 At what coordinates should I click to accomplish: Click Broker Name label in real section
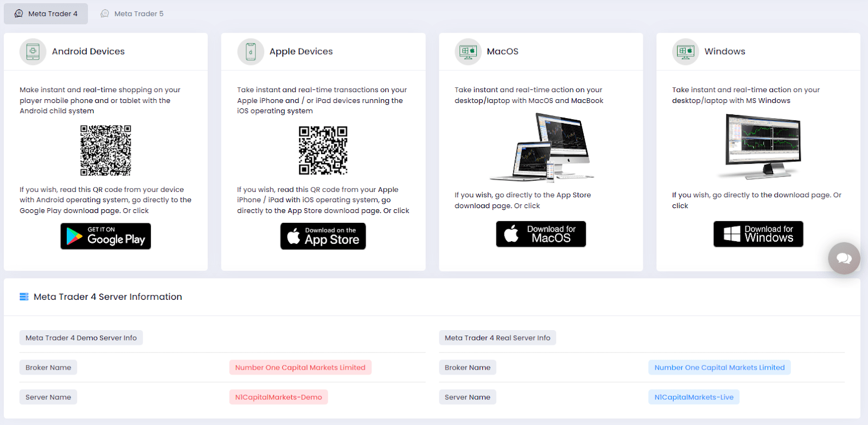click(x=468, y=368)
